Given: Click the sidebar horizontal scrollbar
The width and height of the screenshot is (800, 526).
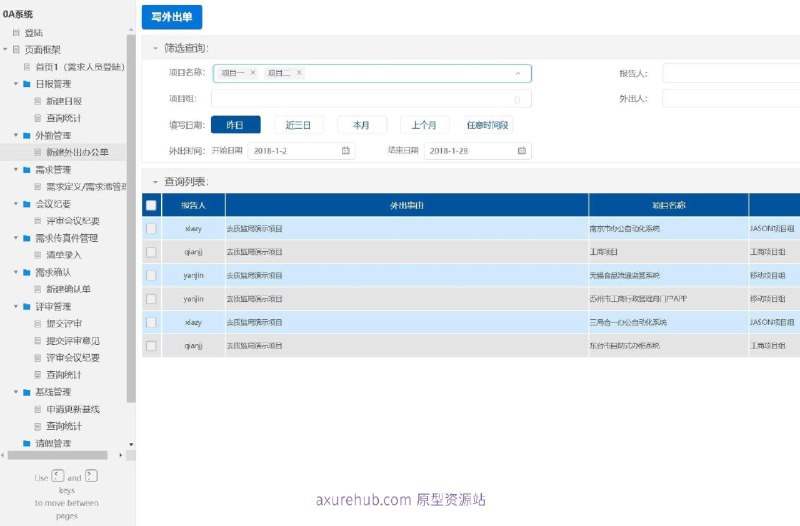Looking at the screenshot, I should pyautogui.click(x=58, y=455).
